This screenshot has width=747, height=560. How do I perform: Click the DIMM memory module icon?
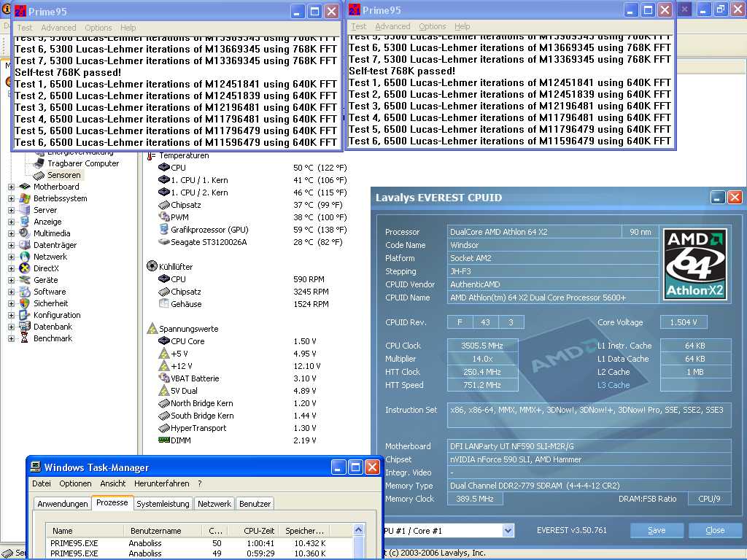tap(164, 440)
